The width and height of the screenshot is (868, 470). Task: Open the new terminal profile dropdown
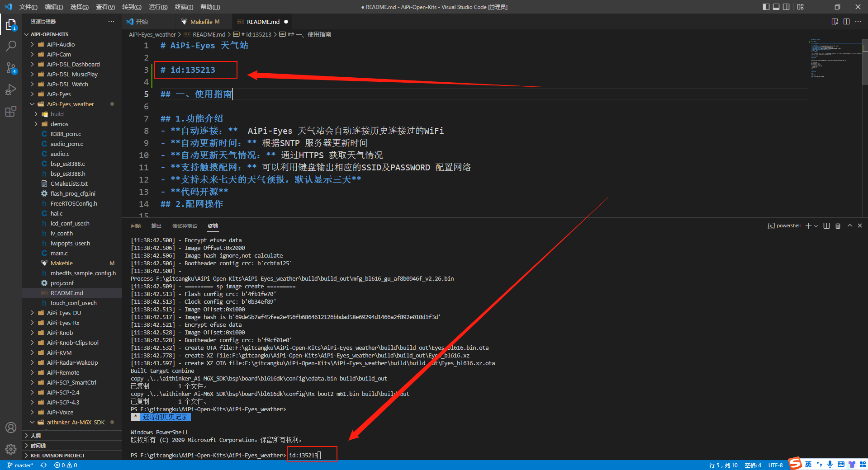816,226
